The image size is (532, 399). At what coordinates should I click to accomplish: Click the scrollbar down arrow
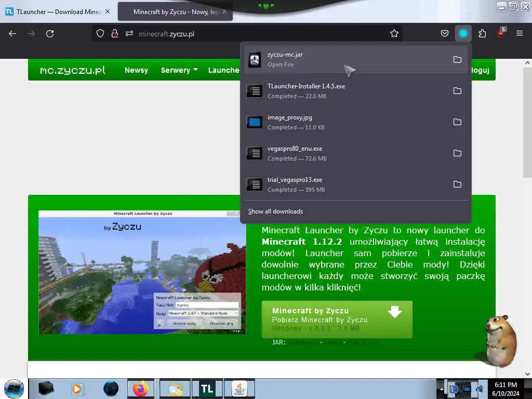tap(527, 374)
